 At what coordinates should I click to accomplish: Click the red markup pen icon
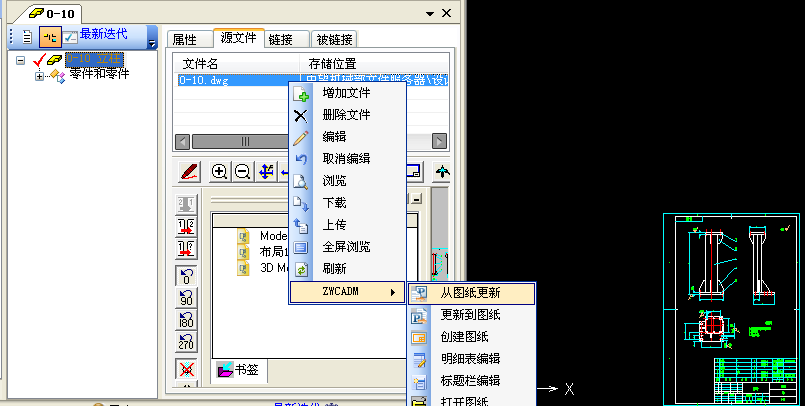coord(190,172)
